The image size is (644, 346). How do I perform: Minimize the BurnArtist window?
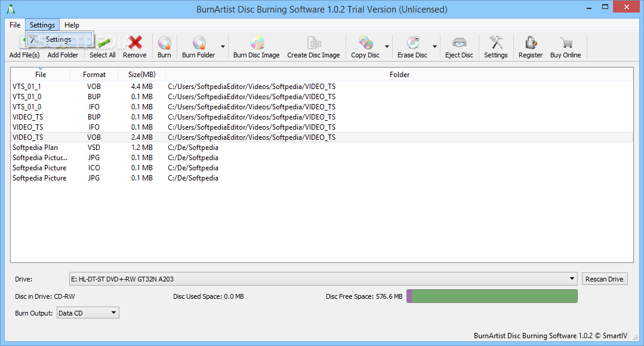point(589,7)
